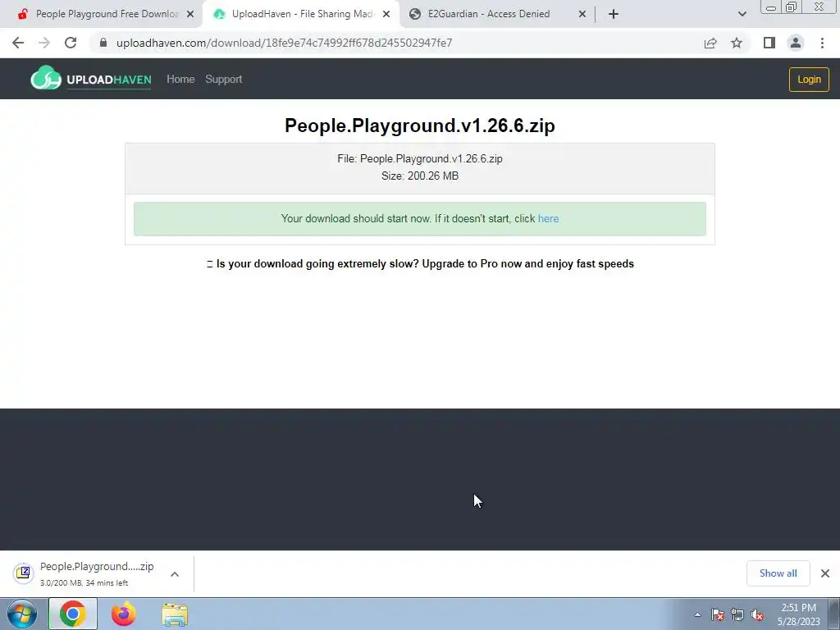Click the zip file icon in downloads bar

click(23, 573)
